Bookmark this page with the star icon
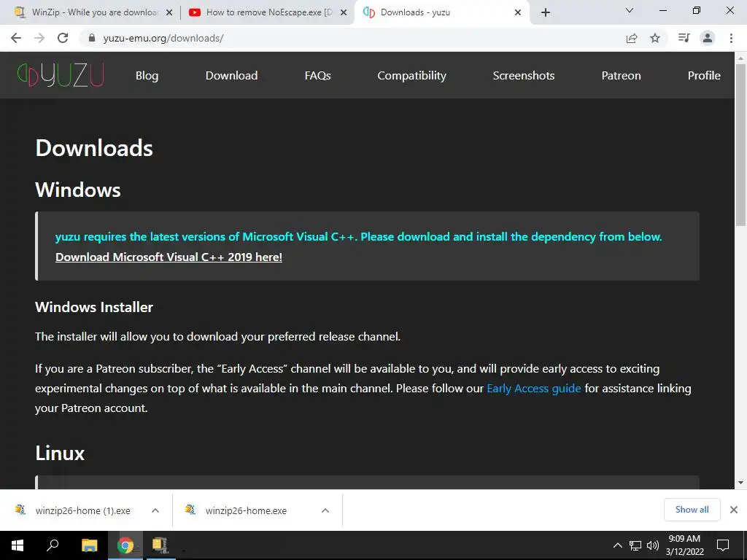 pos(655,38)
